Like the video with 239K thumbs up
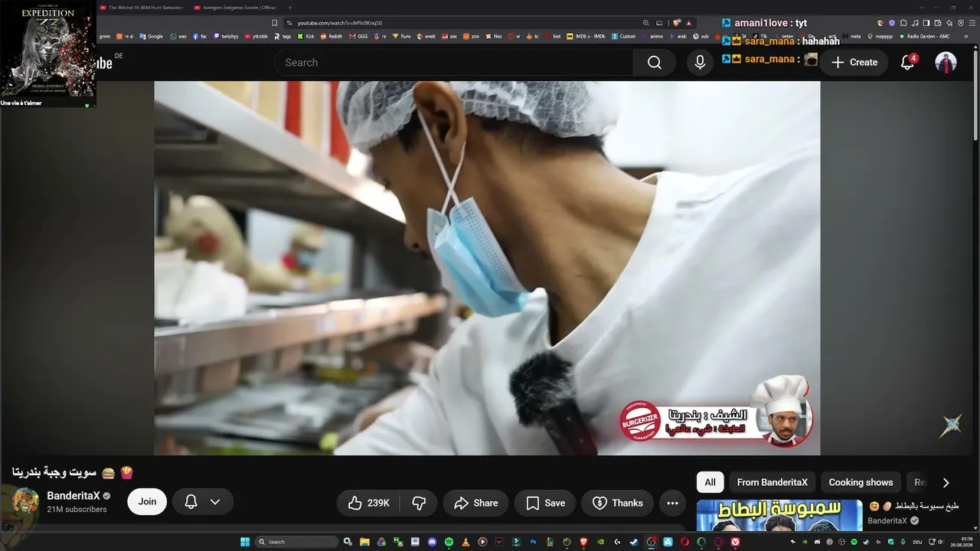Image resolution: width=980 pixels, height=551 pixels. 368,503
